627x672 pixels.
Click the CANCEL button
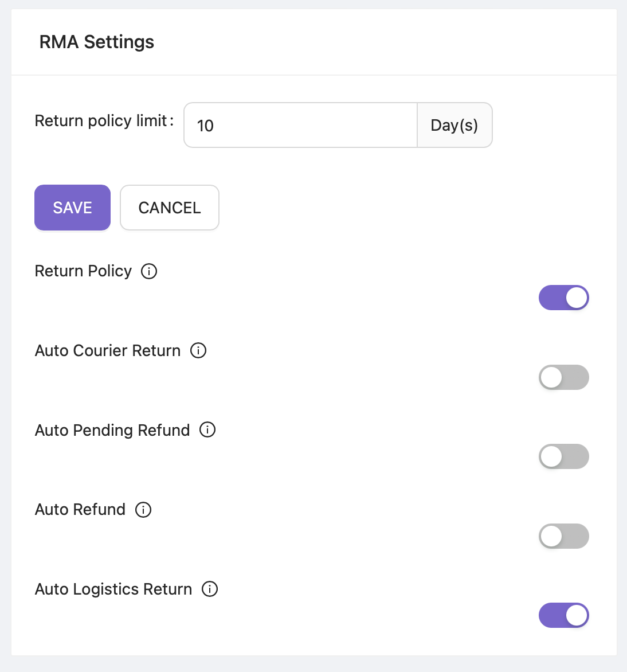point(170,208)
